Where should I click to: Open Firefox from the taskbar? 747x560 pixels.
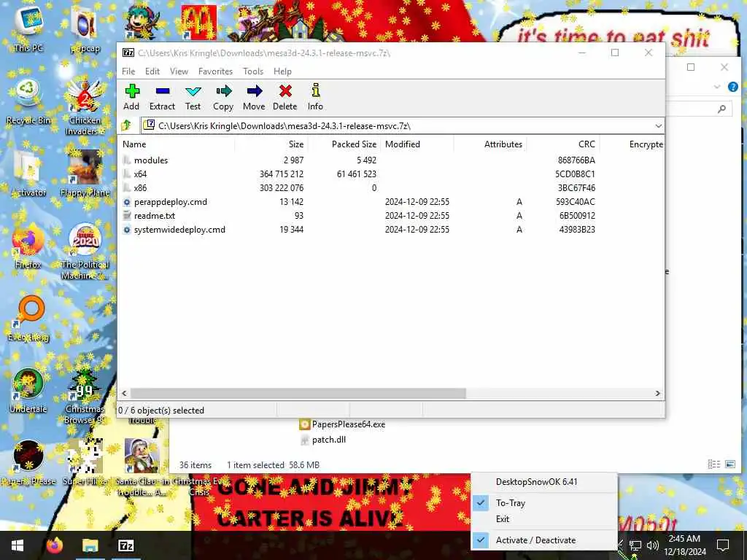(x=55, y=545)
